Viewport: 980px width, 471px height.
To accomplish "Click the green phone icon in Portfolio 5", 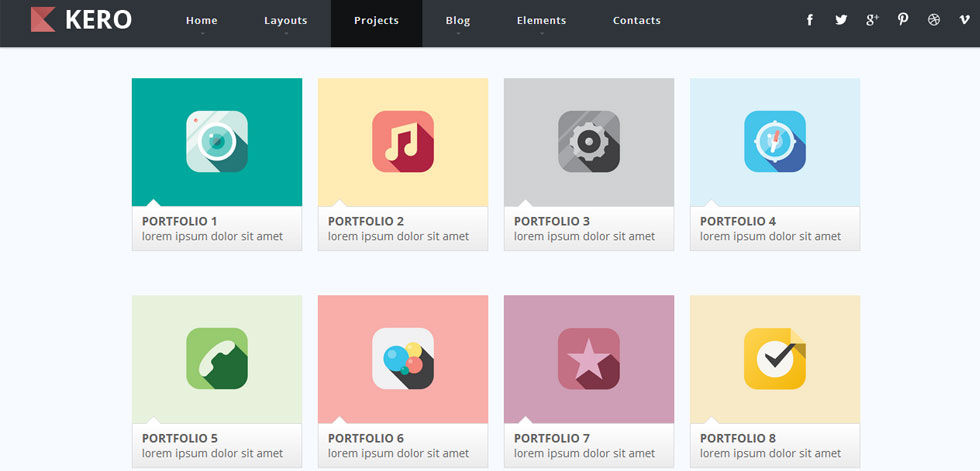I will (217, 359).
